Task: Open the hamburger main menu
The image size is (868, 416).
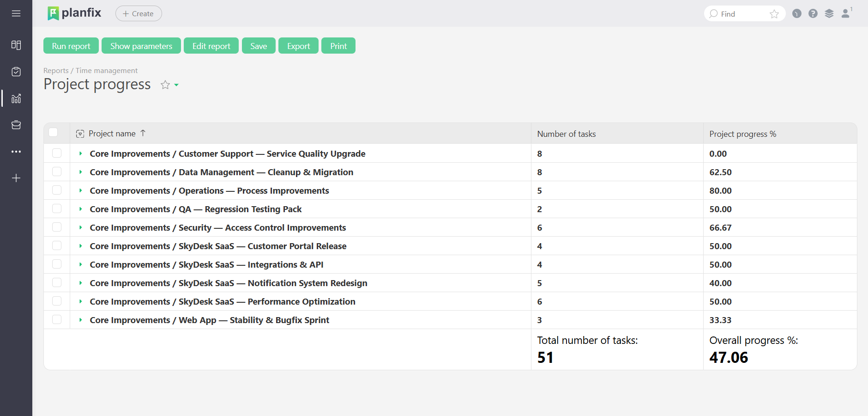Action: (16, 13)
